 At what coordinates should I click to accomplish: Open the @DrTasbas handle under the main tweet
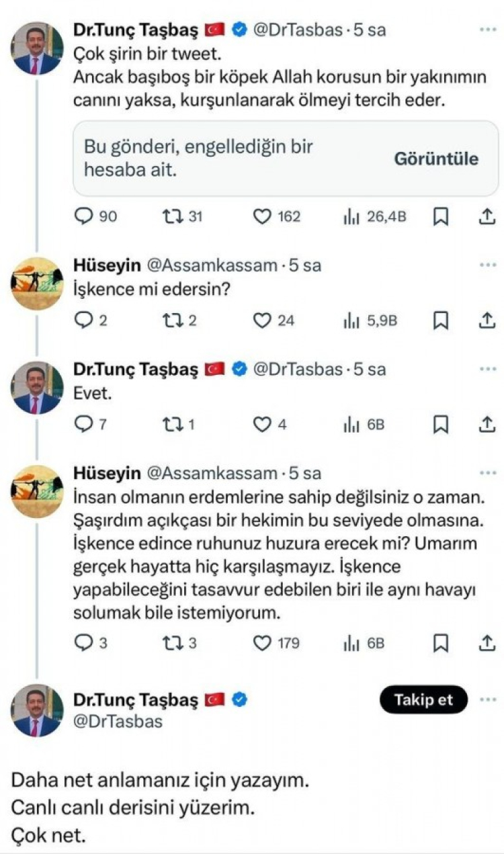tap(117, 721)
